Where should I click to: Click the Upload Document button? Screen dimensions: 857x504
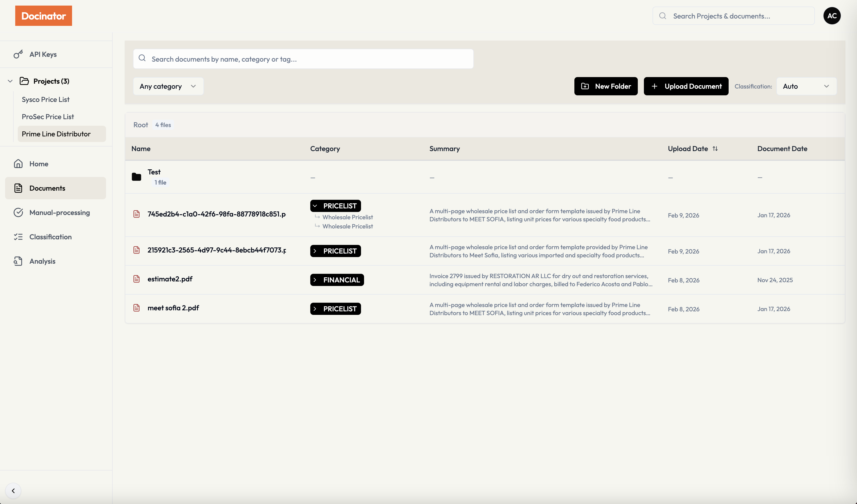point(685,86)
